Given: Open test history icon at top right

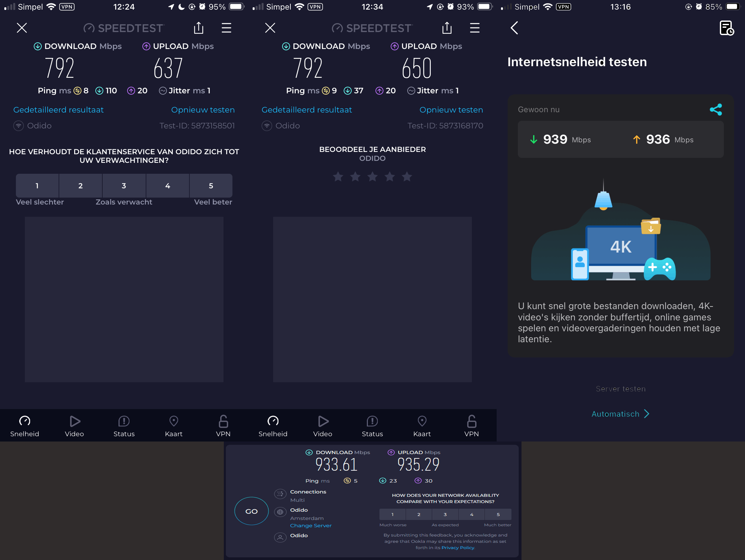Looking at the screenshot, I should pyautogui.click(x=726, y=28).
